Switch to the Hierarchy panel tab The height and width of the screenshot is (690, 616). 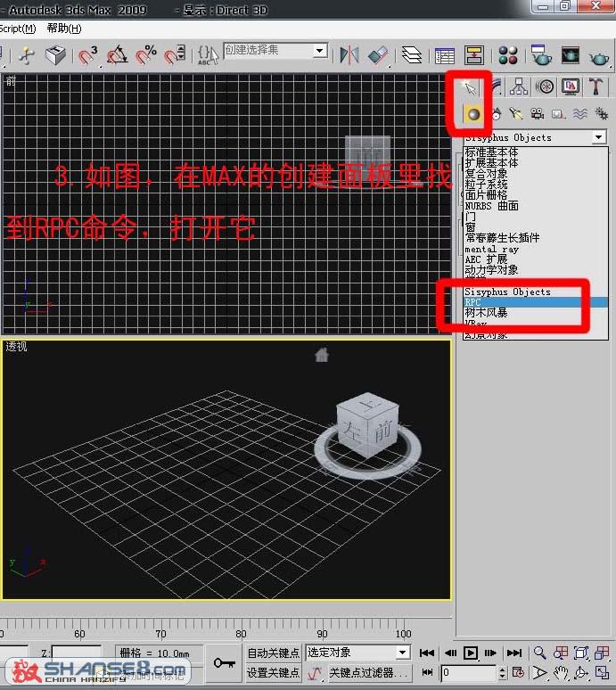click(519, 86)
